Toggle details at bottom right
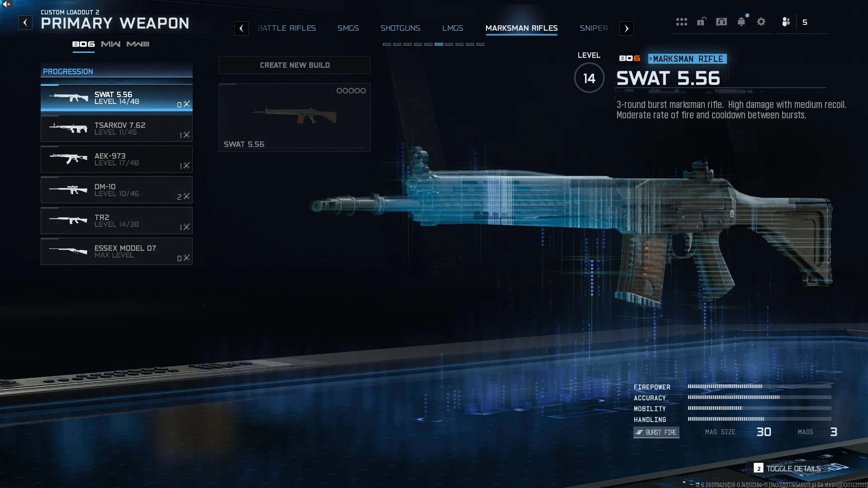868x488 pixels. pyautogui.click(x=788, y=469)
